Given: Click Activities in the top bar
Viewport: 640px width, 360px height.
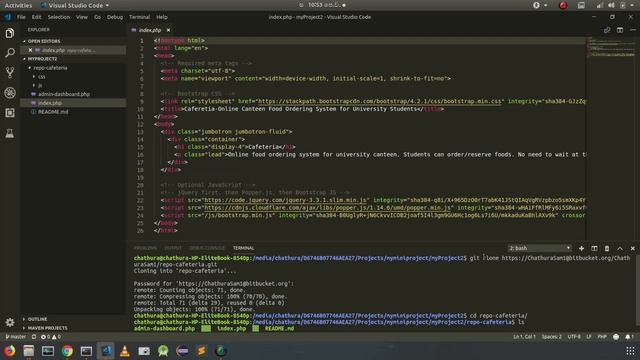Looking at the screenshot, I should (x=18, y=5).
